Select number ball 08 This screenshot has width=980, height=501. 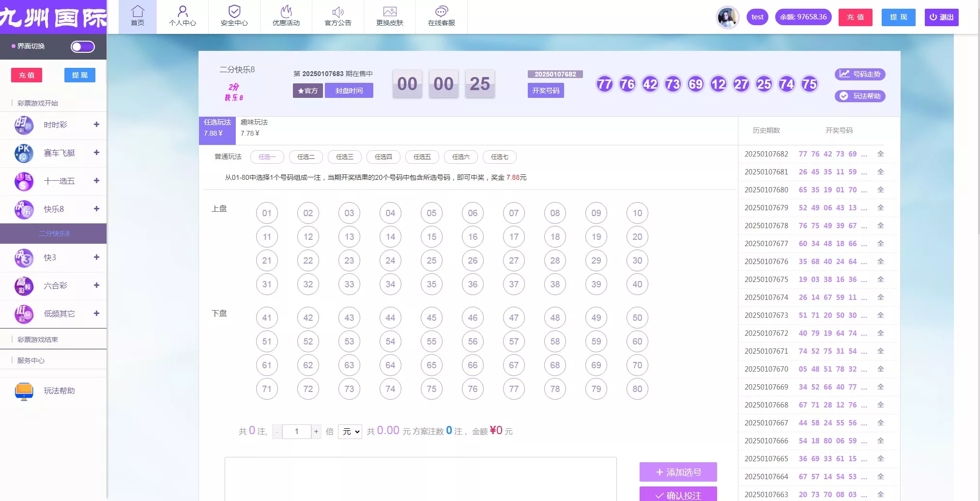coord(555,213)
